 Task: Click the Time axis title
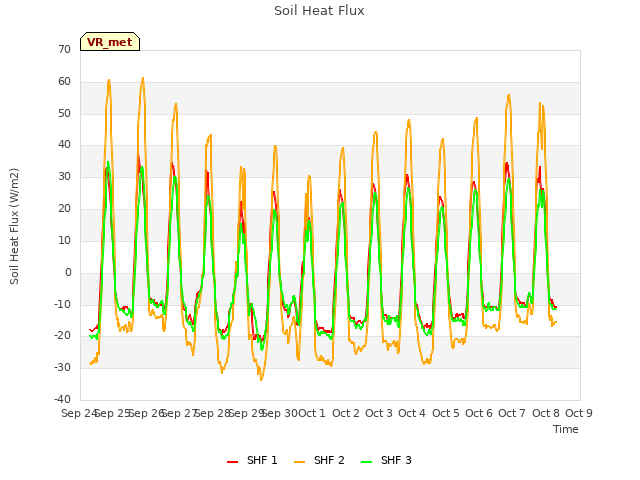566,429
